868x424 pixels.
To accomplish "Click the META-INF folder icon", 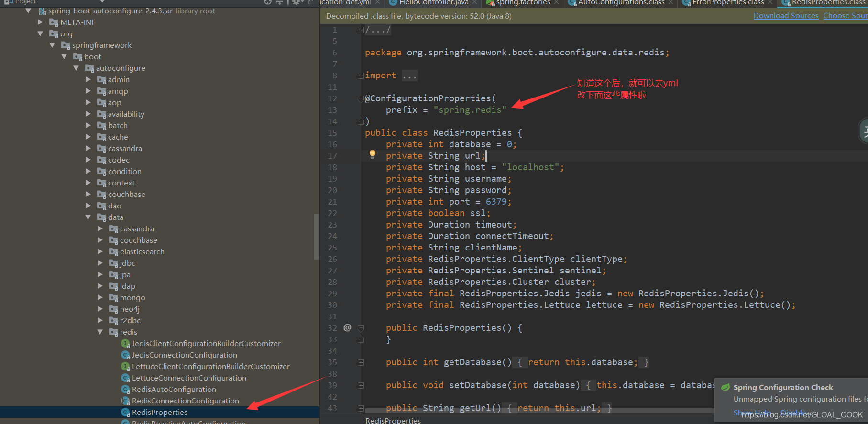I will click(54, 22).
